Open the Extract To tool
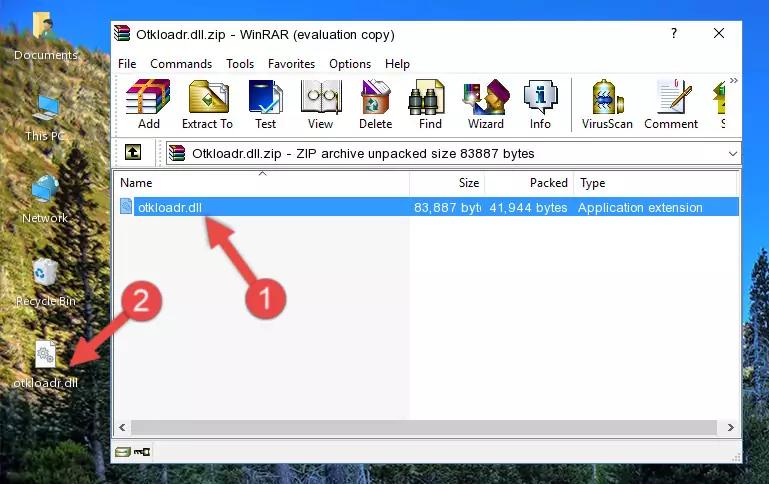This screenshot has width=769, height=484. point(207,104)
